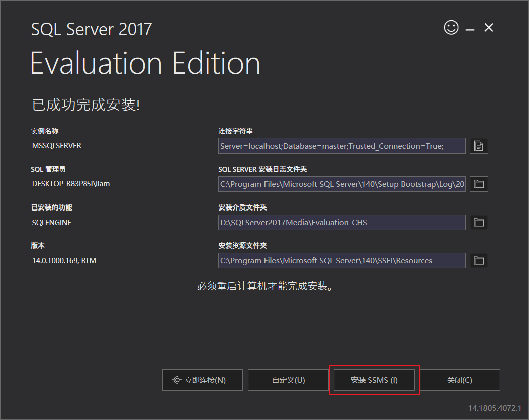Click the 关闭(C) close button

(x=459, y=380)
